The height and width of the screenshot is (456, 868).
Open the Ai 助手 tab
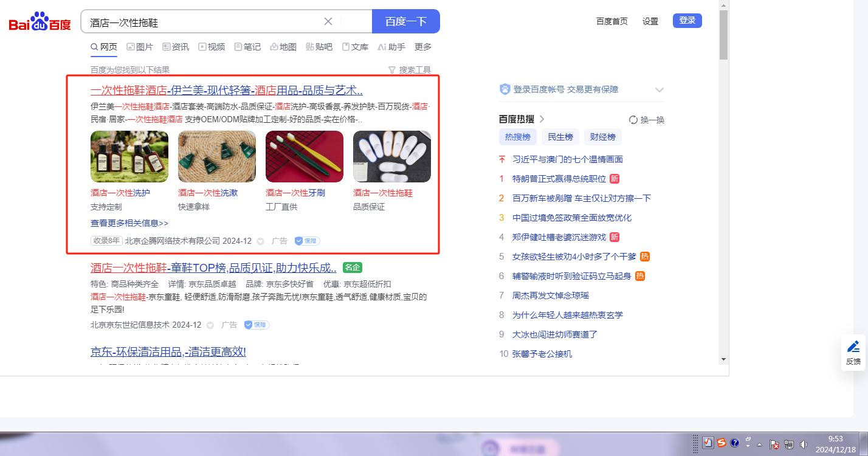point(391,47)
